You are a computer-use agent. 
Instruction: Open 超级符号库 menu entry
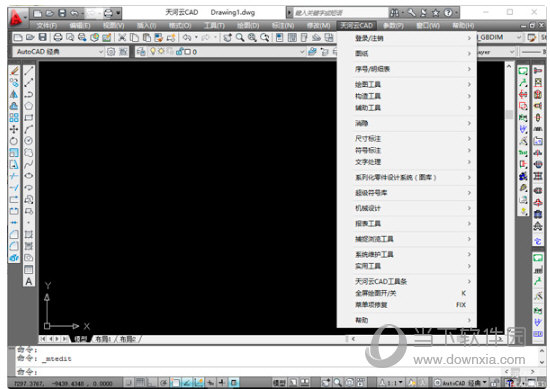click(x=407, y=193)
